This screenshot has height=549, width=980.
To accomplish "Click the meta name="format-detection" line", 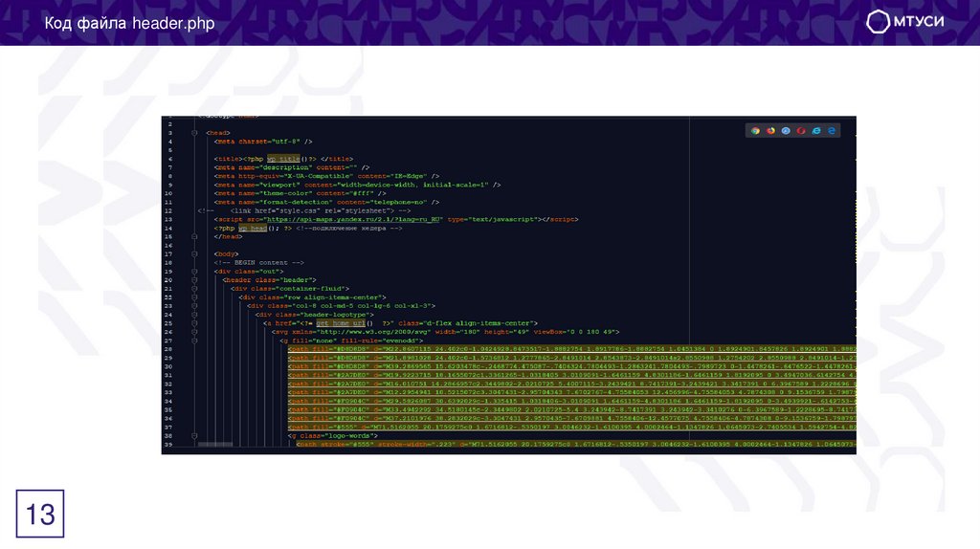I will 326,203.
